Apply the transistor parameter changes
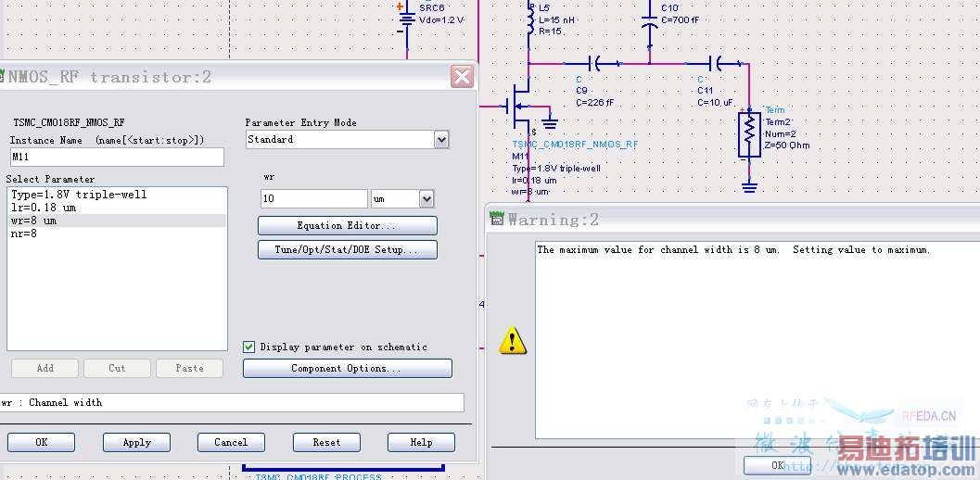Image resolution: width=980 pixels, height=480 pixels. 136,443
